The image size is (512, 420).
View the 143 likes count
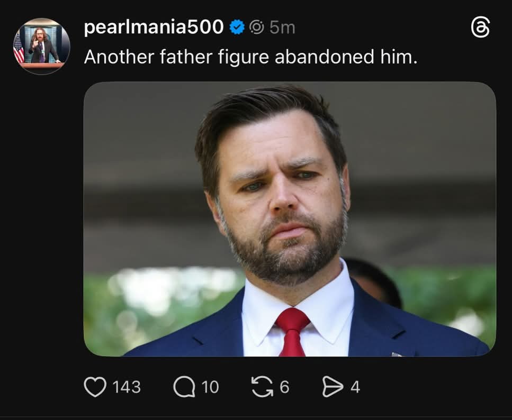point(127,387)
